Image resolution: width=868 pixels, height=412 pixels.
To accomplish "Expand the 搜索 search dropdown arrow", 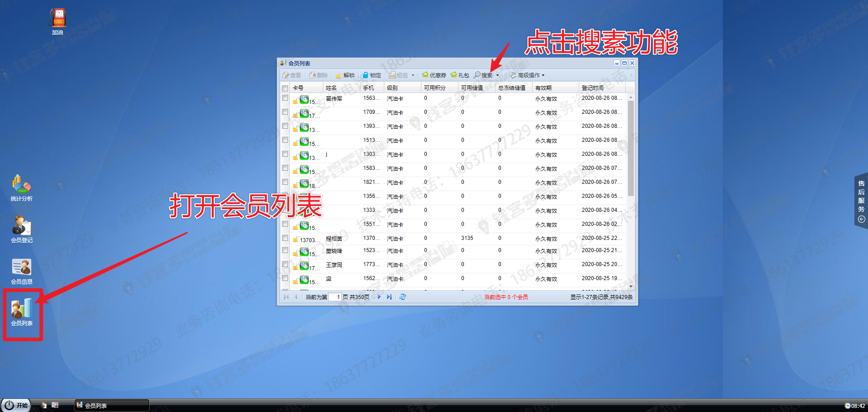I will 498,75.
